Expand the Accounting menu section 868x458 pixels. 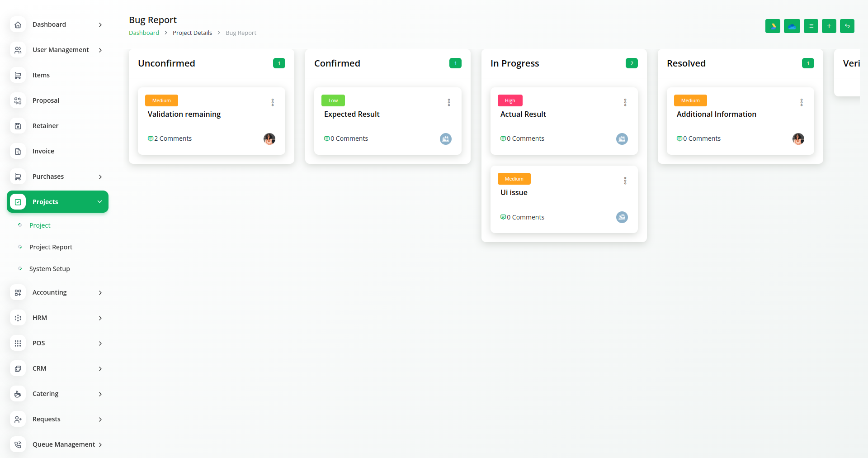click(57, 292)
